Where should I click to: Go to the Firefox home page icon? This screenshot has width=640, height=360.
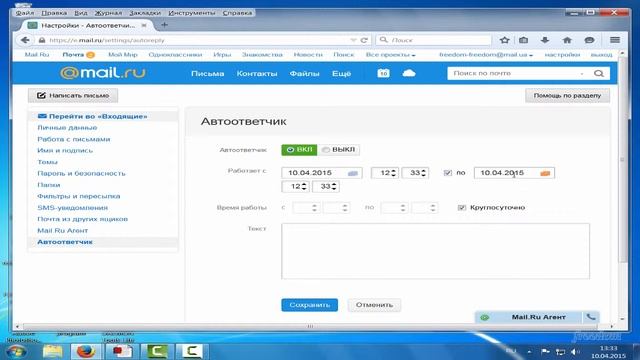coord(567,40)
